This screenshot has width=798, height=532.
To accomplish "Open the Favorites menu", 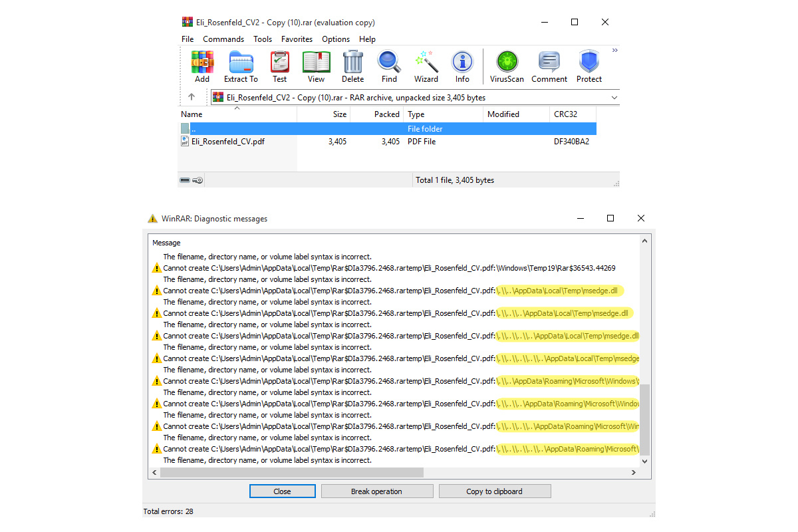I will click(297, 39).
